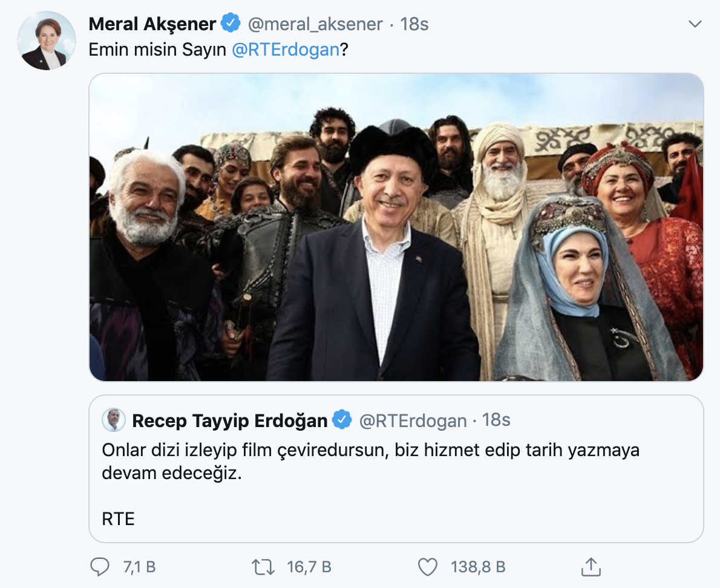
Task: Click Erdoğan's small avatar in quoted tweet
Action: [113, 420]
